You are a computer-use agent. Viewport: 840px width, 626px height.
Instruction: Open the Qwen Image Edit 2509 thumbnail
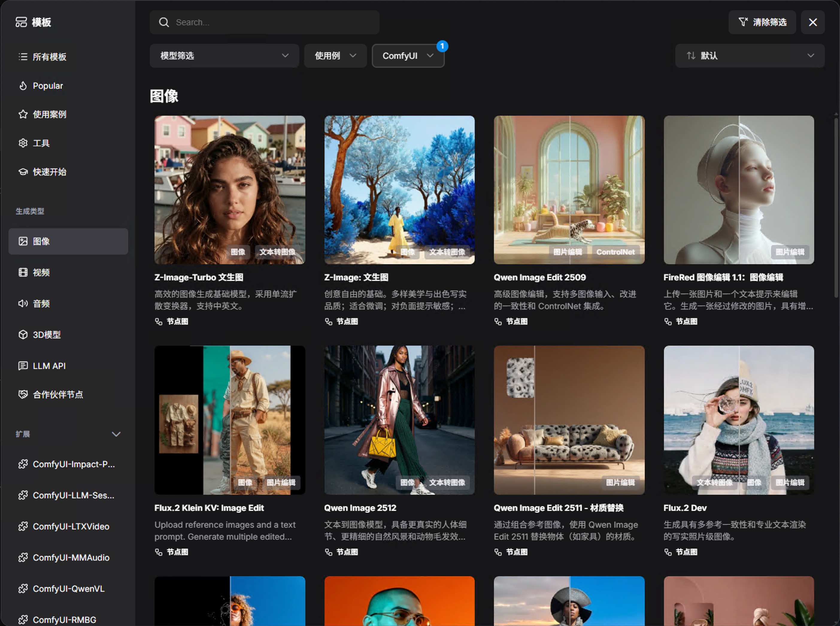569,190
